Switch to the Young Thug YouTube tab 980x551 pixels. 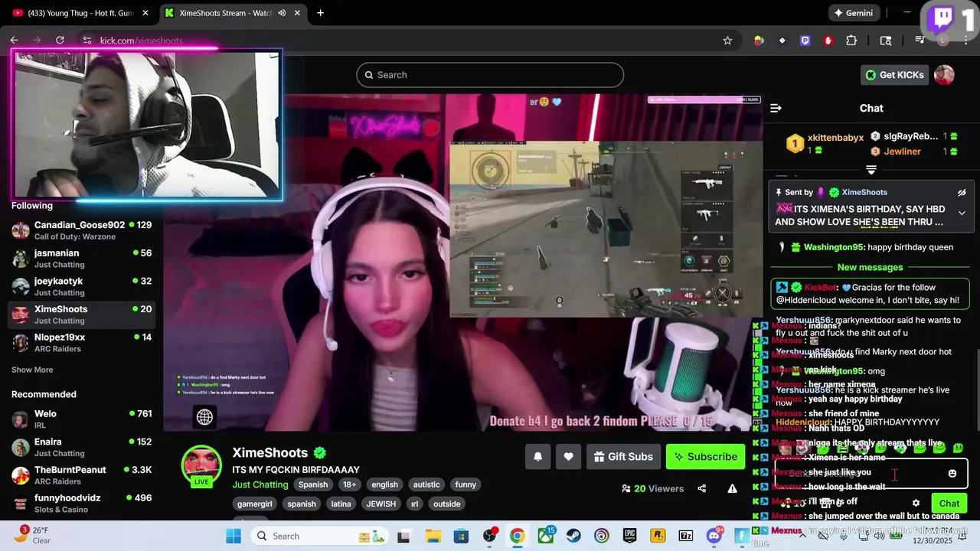[x=80, y=13]
